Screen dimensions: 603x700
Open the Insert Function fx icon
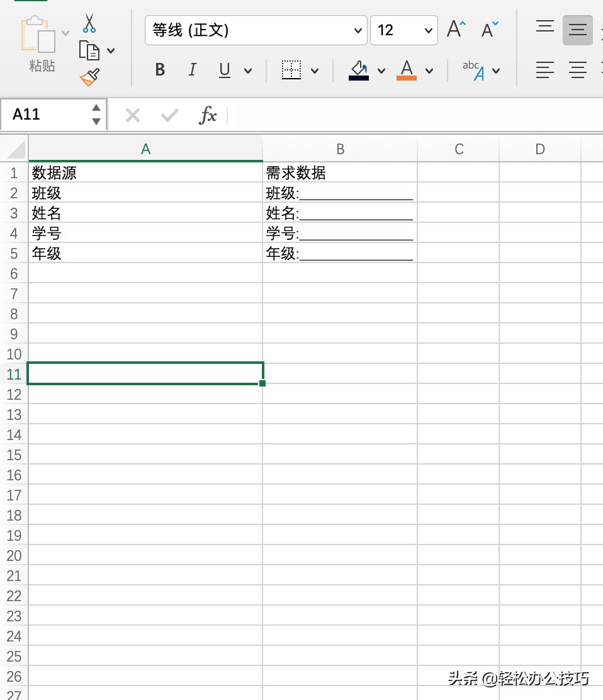[x=208, y=115]
